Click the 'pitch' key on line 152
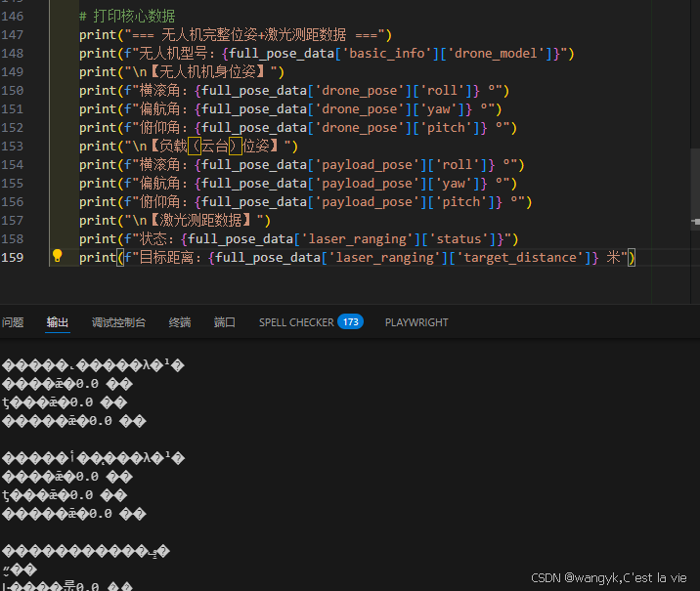700x591 pixels. click(x=447, y=128)
